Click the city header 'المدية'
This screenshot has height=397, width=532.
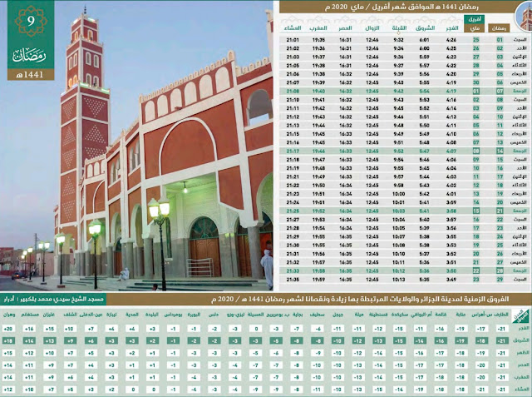132,315
